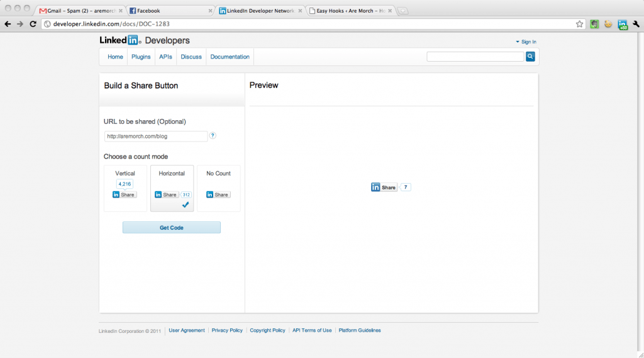Close the Facebook tab
This screenshot has height=358, width=644.
coord(210,11)
